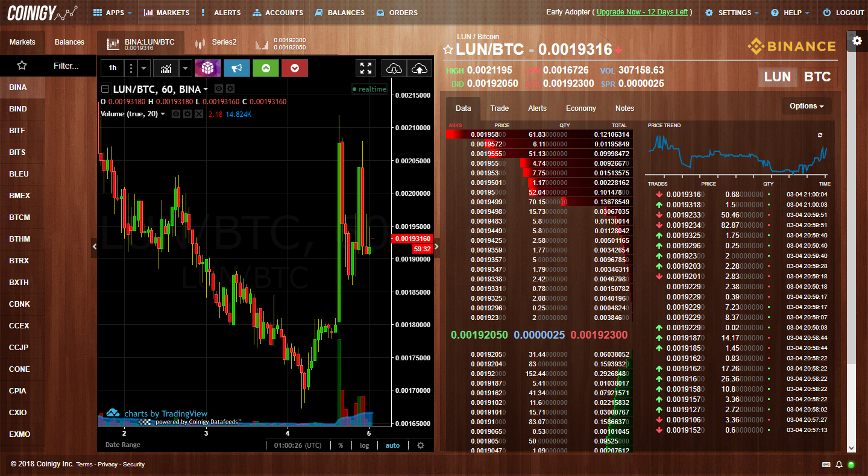Open the BALANCES menu

click(x=339, y=12)
